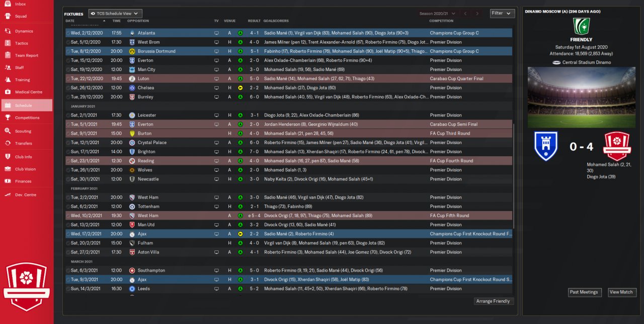Sort by the Goalscorers column header
The width and height of the screenshot is (644, 324).
[x=276, y=21]
